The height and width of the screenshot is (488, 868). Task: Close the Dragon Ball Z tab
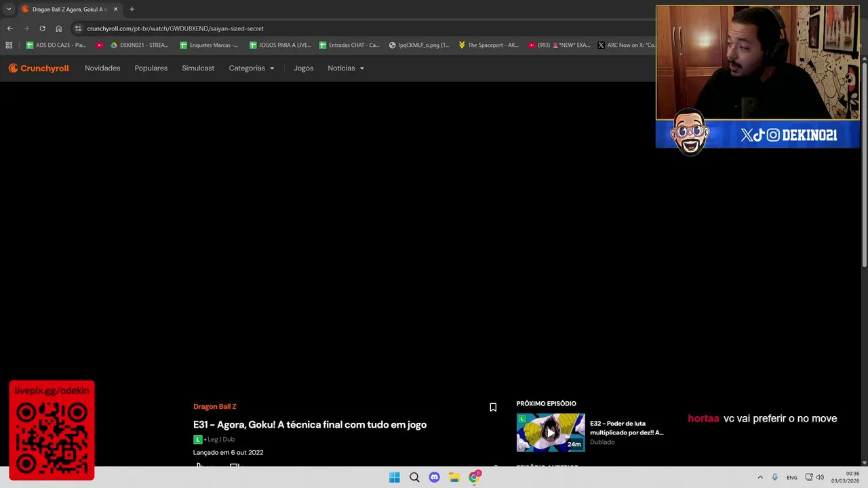pos(115,9)
